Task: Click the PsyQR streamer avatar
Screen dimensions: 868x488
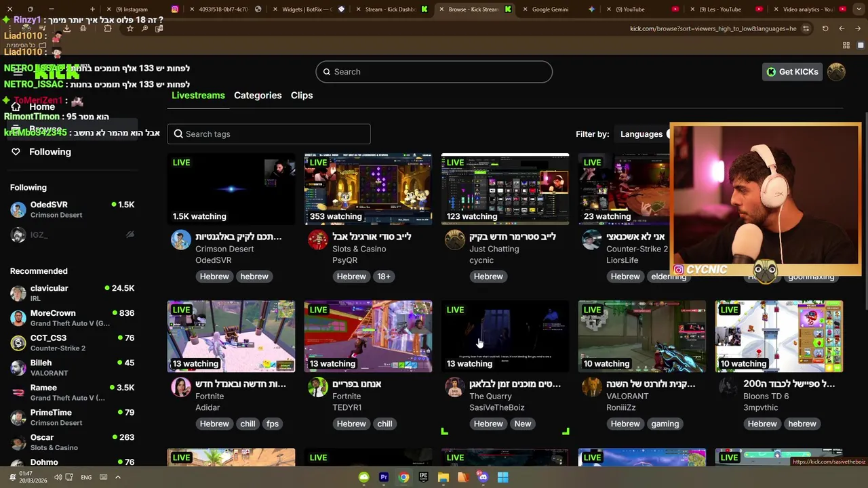Action: point(318,239)
